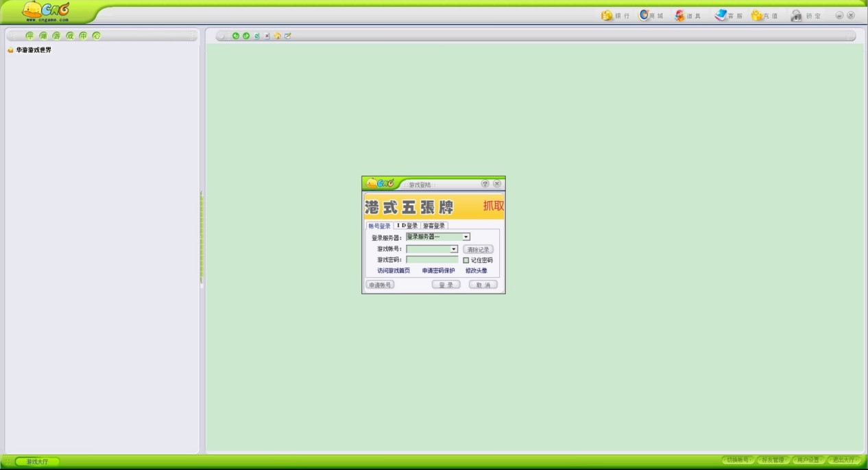Click the 申请帐号 button
868x470 pixels.
[380, 285]
